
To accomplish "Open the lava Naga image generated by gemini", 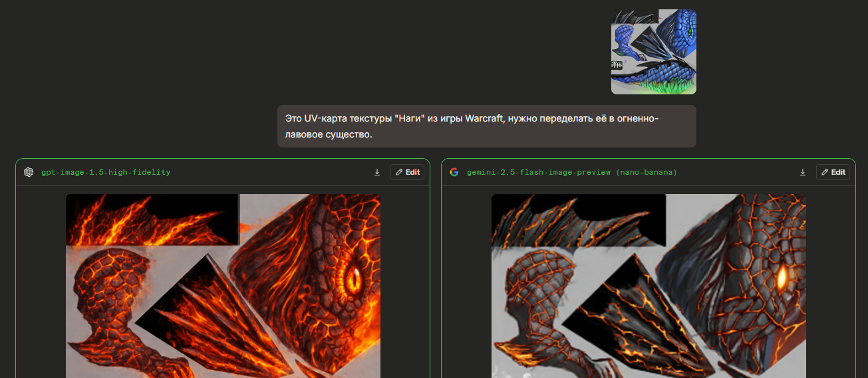I will pyautogui.click(x=649, y=286).
